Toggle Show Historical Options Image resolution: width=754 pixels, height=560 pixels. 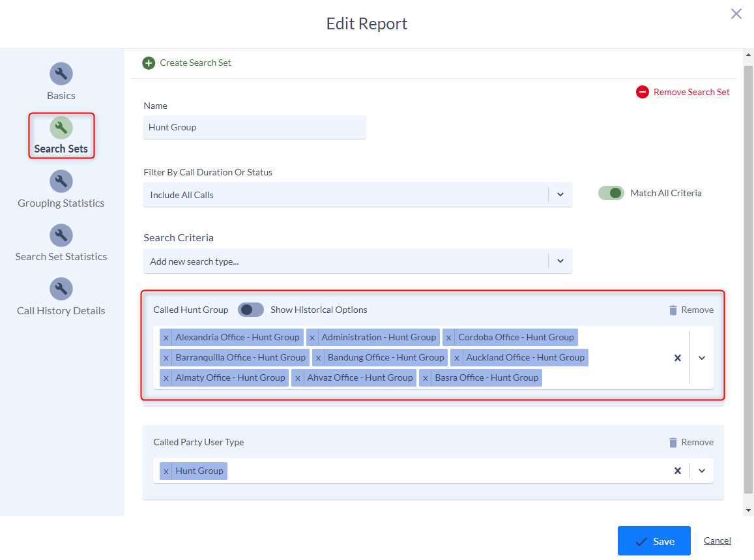(250, 310)
